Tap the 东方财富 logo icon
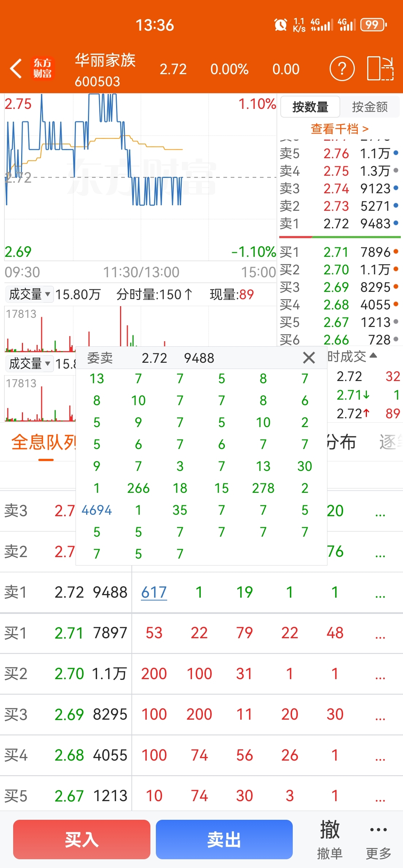 (x=43, y=68)
